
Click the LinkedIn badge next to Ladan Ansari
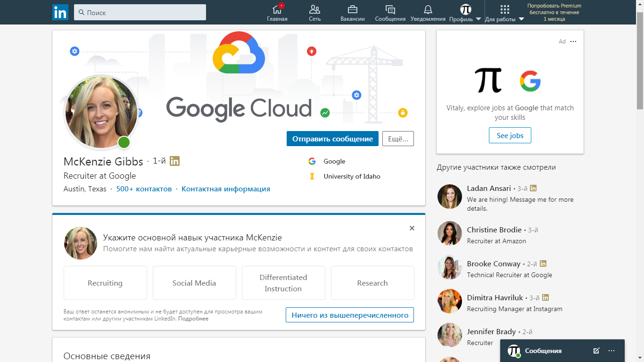tap(533, 188)
